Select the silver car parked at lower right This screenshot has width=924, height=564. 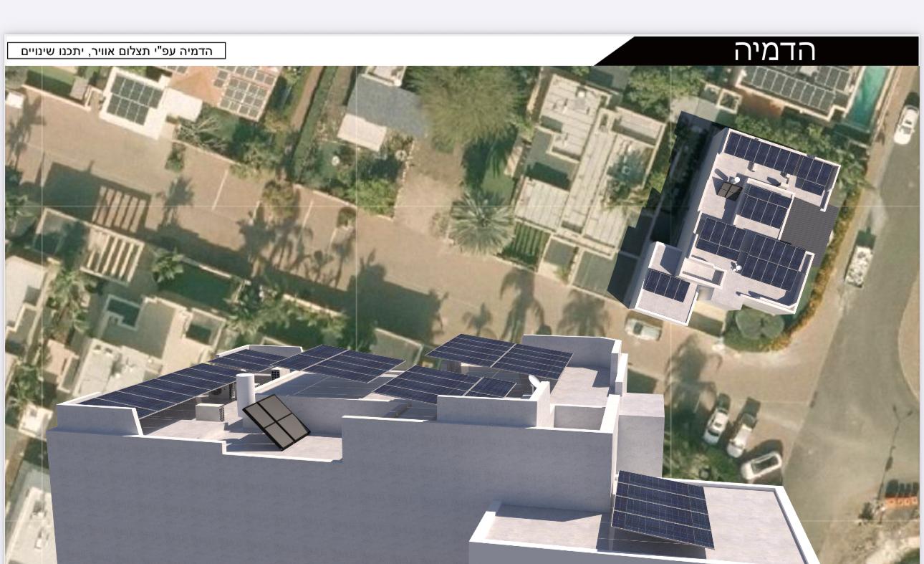[x=761, y=466]
